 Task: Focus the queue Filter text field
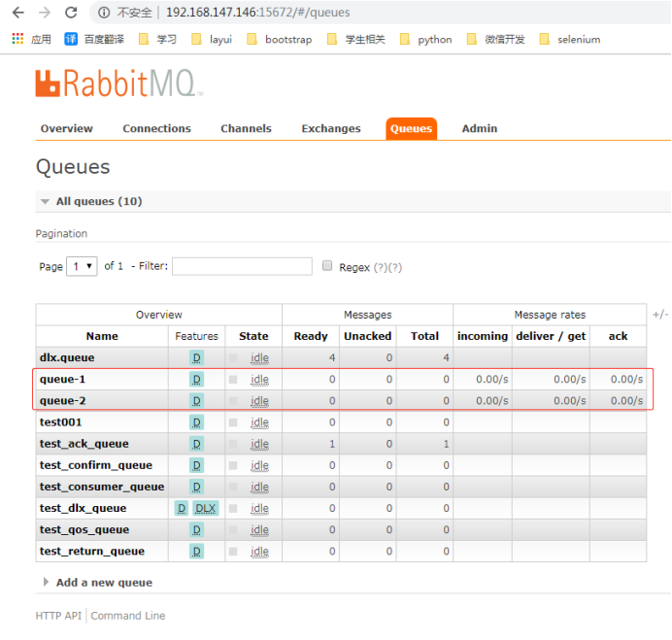pos(242,267)
